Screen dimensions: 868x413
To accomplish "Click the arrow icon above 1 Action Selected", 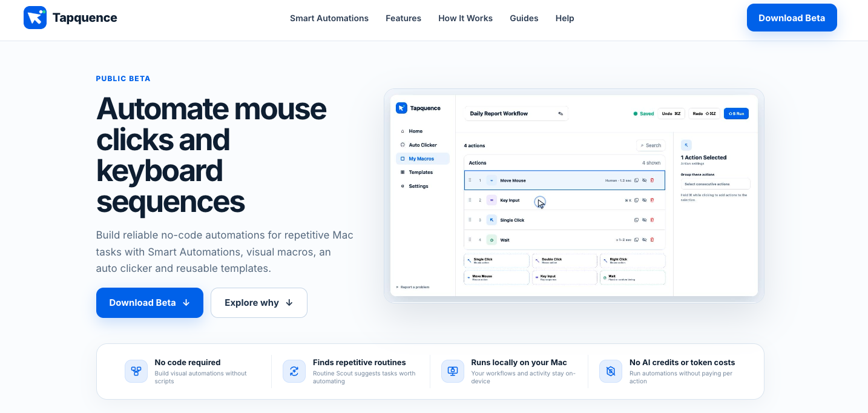I will pyautogui.click(x=686, y=145).
